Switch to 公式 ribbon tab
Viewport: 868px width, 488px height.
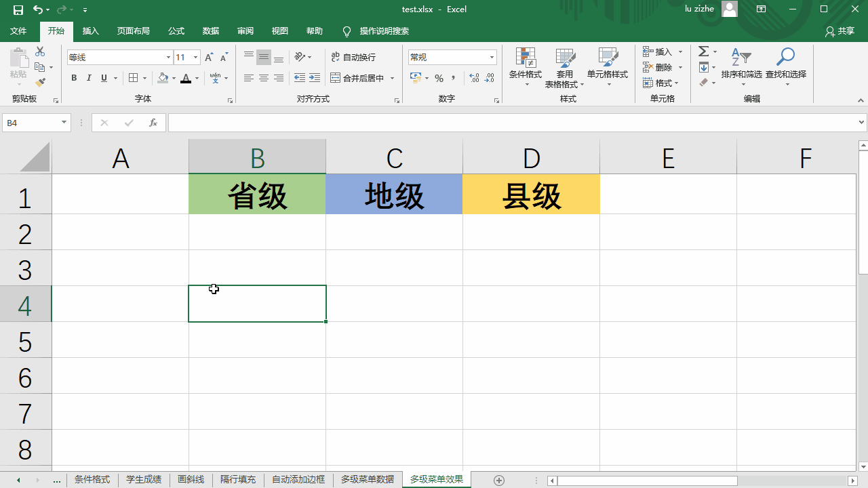click(x=176, y=31)
